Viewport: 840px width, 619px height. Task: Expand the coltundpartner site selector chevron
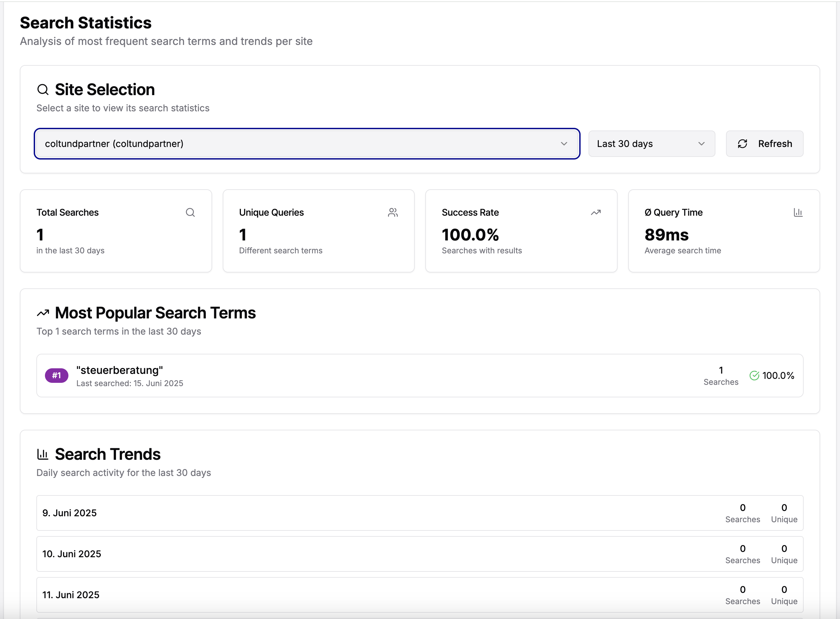[564, 143]
